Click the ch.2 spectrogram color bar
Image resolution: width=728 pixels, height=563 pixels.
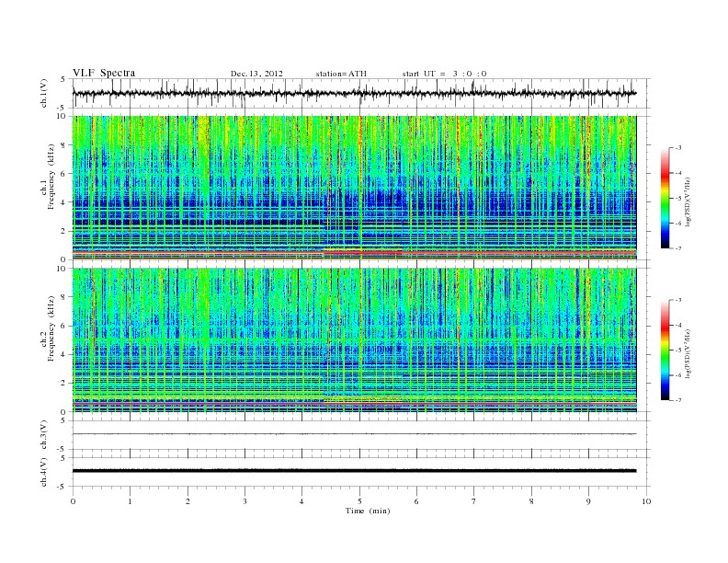coord(665,350)
